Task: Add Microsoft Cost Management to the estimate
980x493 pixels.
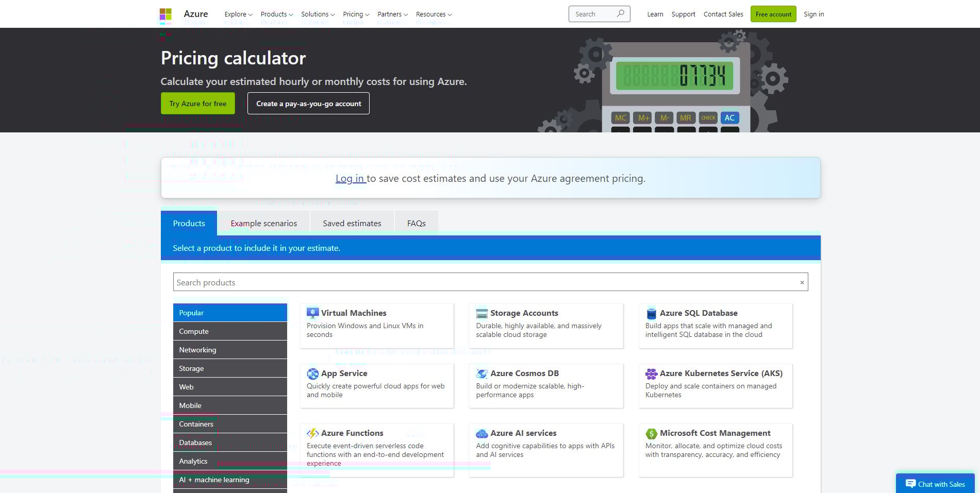Action: [x=716, y=450]
